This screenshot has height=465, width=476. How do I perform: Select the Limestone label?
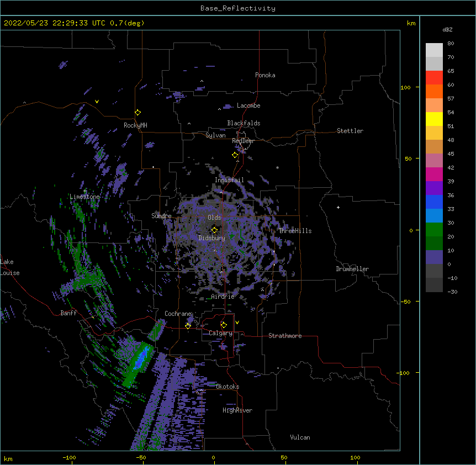coord(84,197)
